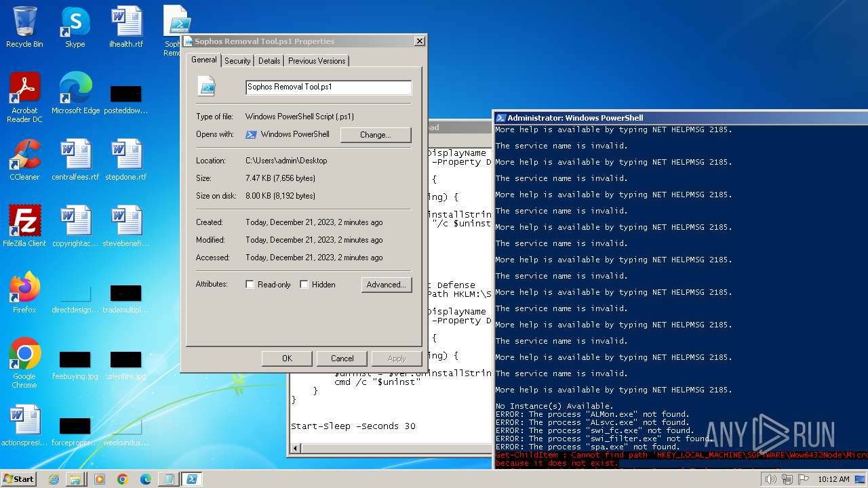Open stepdone.rtf document icon
The image size is (868, 488).
point(126,160)
